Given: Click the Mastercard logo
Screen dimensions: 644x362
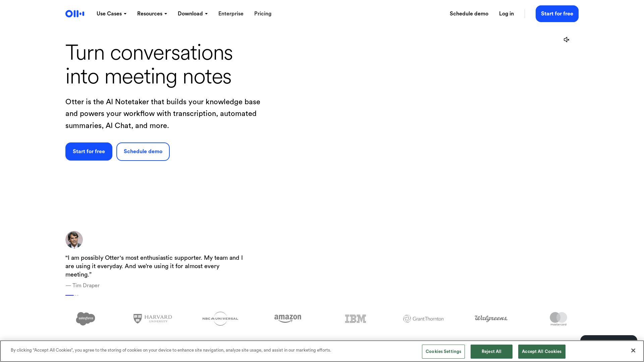Looking at the screenshot, I should click(x=558, y=318).
